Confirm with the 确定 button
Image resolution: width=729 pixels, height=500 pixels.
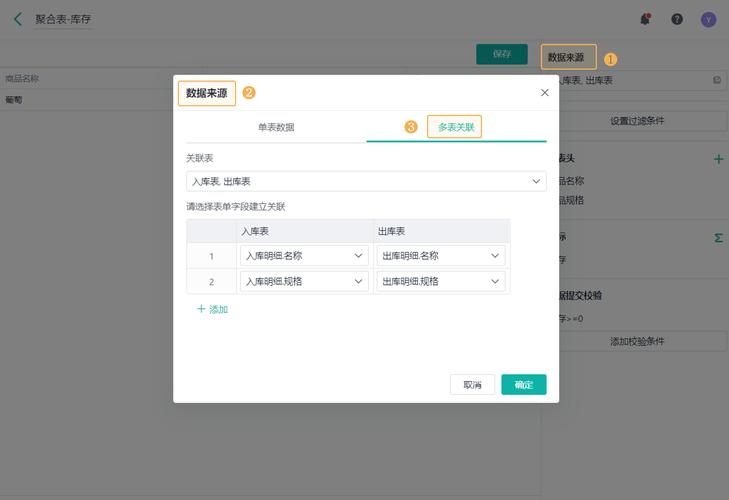pyautogui.click(x=524, y=385)
